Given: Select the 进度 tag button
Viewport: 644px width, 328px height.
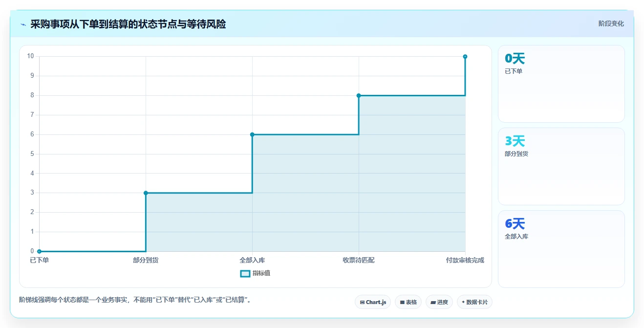Looking at the screenshot, I should pos(439,302).
